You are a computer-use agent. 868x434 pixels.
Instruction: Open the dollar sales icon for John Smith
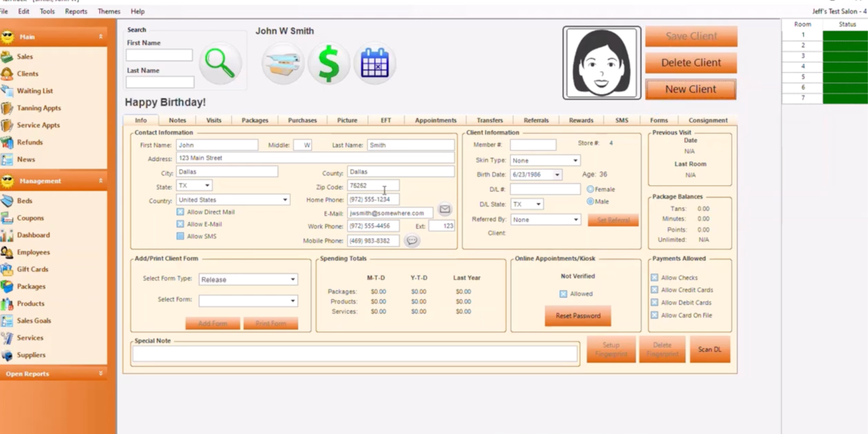point(329,62)
